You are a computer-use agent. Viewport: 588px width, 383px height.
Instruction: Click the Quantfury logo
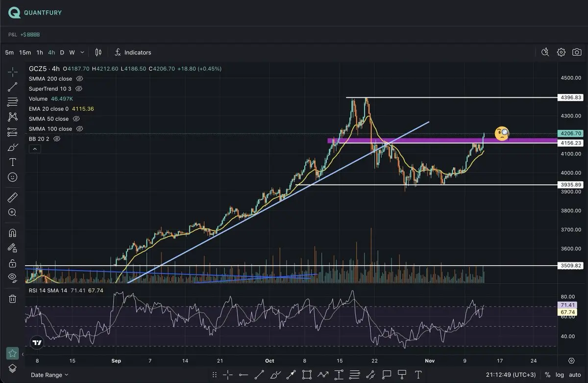click(x=35, y=12)
